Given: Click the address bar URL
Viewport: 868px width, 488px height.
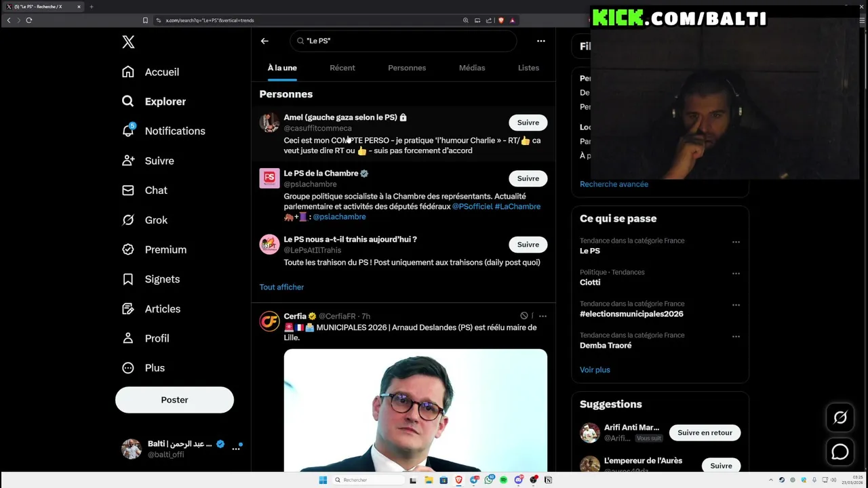Looking at the screenshot, I should pos(210,20).
